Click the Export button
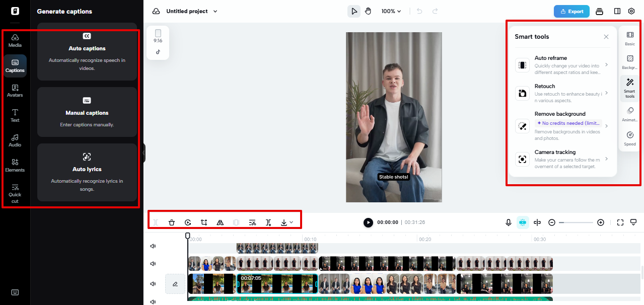The width and height of the screenshot is (644, 305). point(571,11)
